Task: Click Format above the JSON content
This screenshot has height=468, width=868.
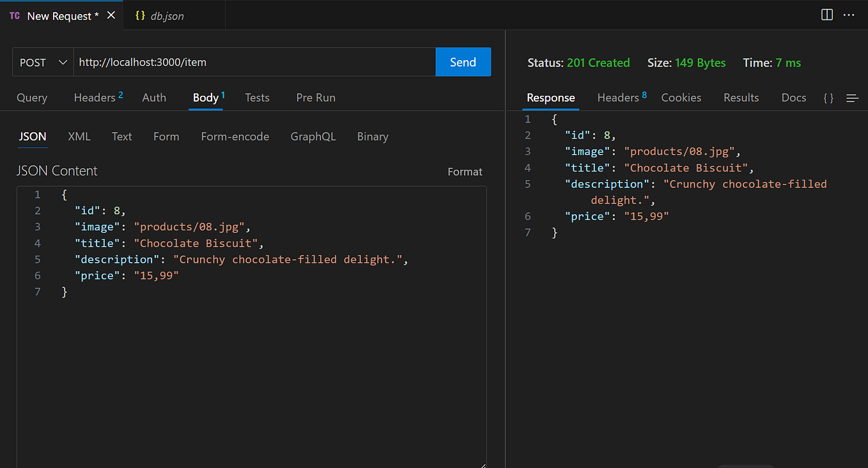Action: (465, 171)
